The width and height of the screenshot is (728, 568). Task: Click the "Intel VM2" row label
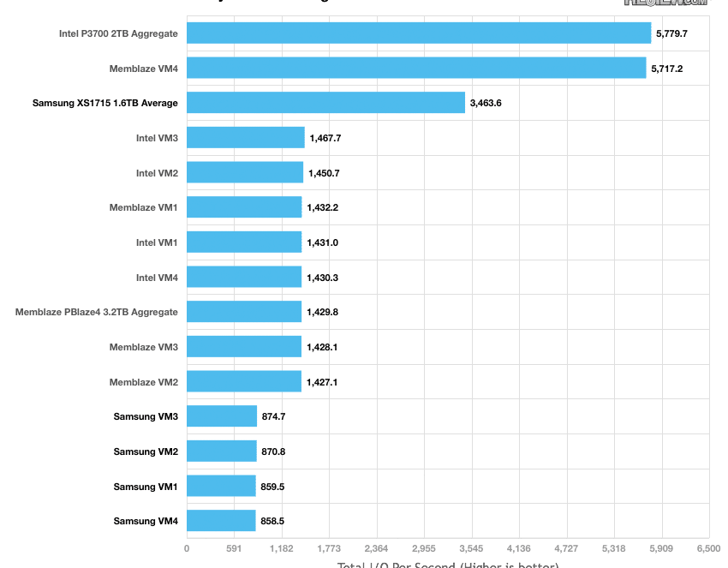(157, 173)
